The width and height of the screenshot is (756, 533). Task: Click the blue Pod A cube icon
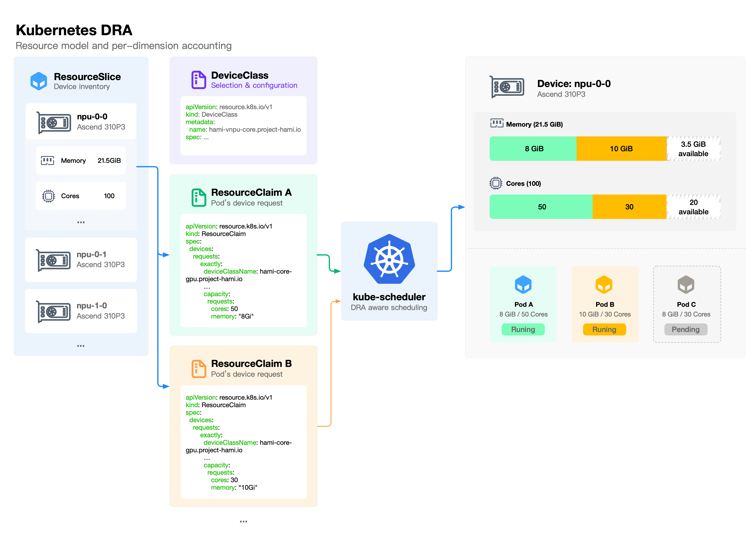pyautogui.click(x=523, y=285)
